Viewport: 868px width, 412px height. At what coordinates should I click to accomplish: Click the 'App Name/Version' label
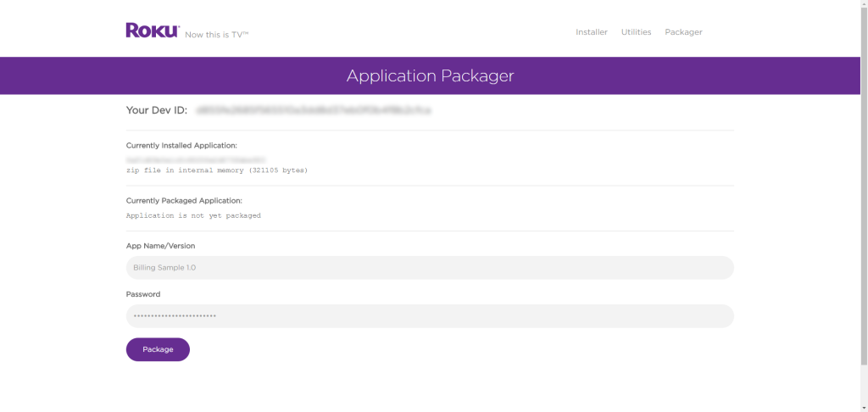[160, 245]
